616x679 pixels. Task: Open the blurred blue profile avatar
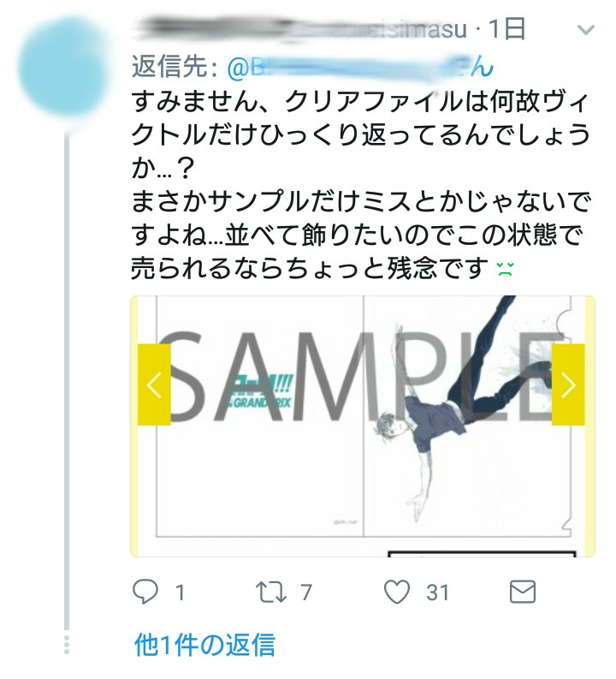[x=64, y=67]
